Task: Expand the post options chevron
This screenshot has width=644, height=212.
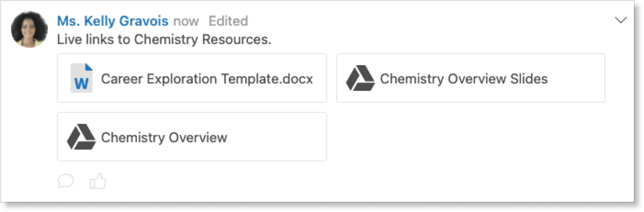Action: 621,20
